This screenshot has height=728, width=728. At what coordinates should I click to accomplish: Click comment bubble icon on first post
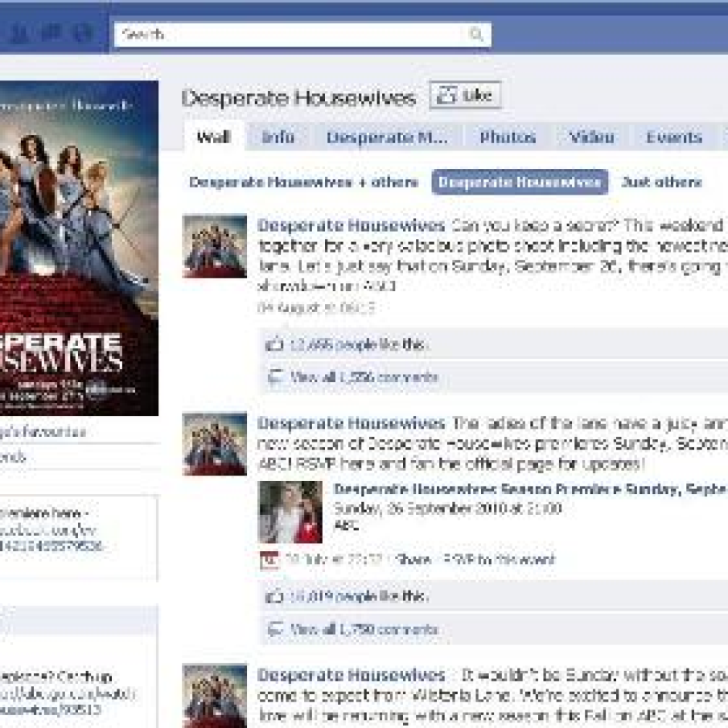(x=275, y=377)
